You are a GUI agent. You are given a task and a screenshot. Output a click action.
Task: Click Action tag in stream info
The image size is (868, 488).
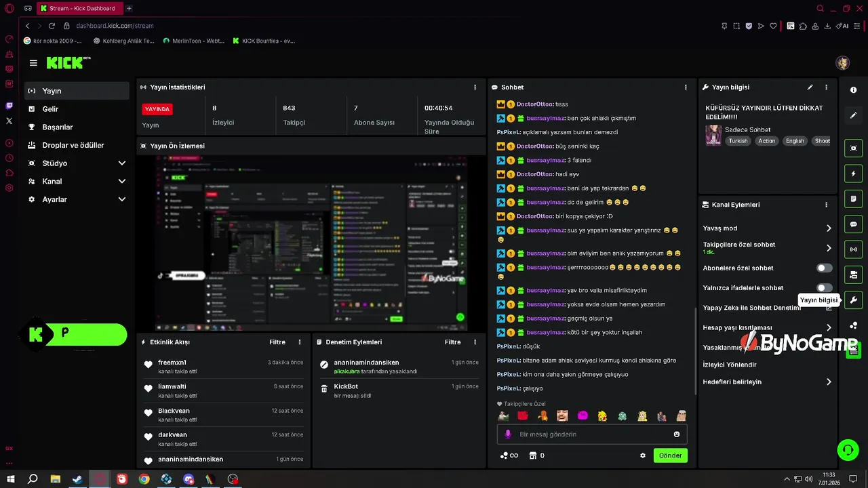click(x=766, y=141)
